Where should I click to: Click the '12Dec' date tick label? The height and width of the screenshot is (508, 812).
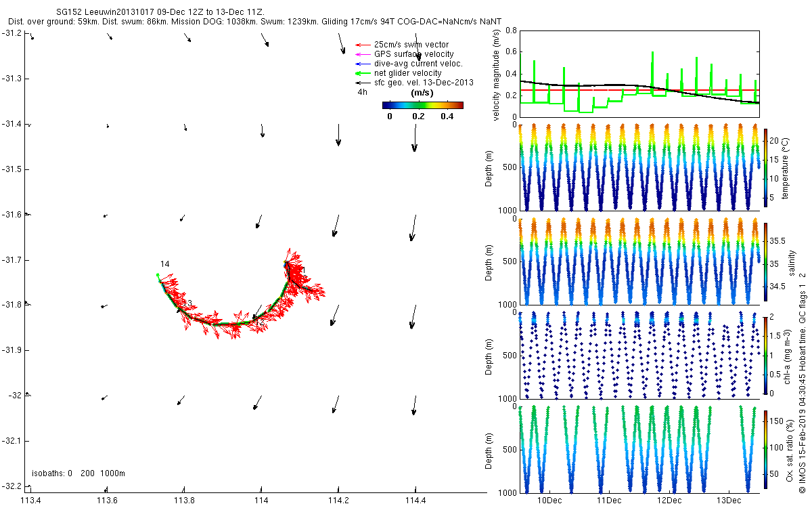[x=669, y=501]
